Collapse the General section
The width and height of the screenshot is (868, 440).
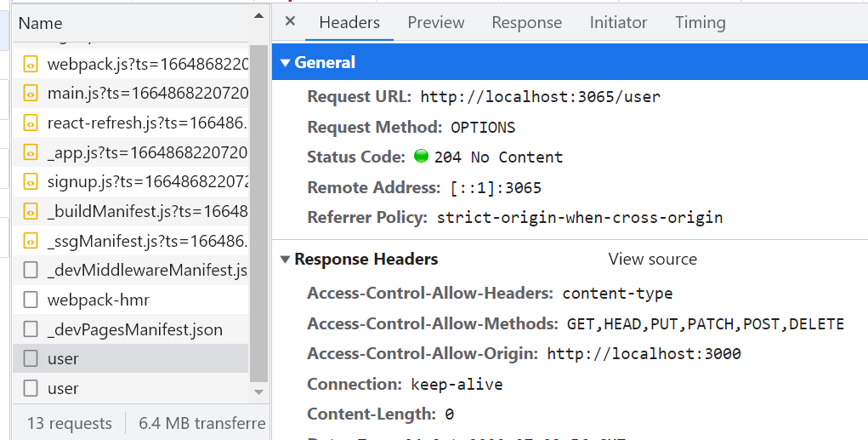tap(285, 62)
